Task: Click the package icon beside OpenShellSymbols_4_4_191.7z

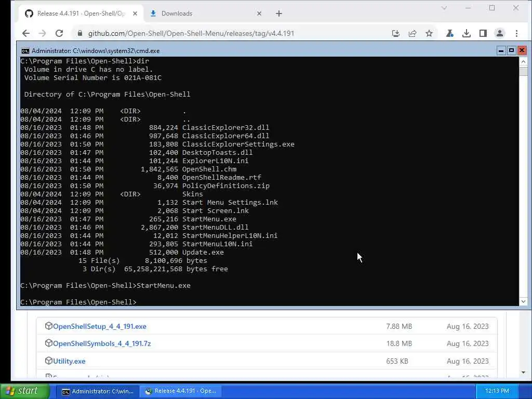Action: click(x=48, y=343)
